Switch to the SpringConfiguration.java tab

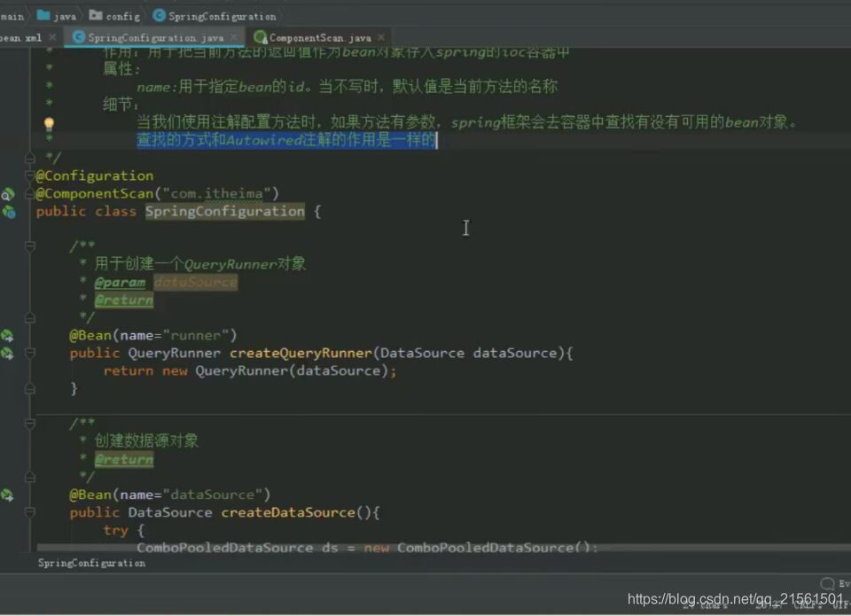point(155,37)
